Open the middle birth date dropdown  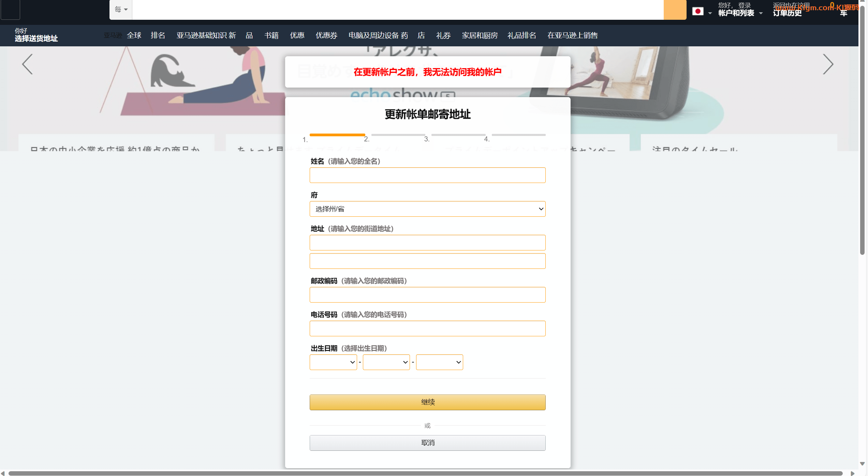[386, 362]
